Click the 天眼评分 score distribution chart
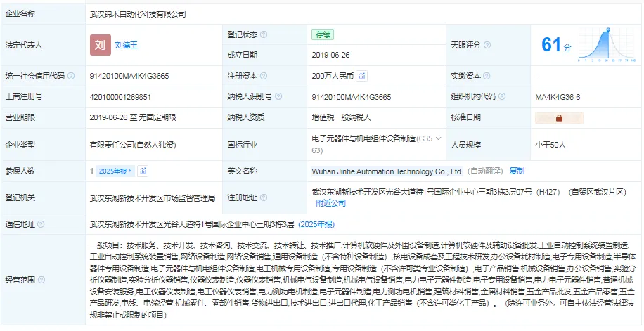 click(x=607, y=45)
